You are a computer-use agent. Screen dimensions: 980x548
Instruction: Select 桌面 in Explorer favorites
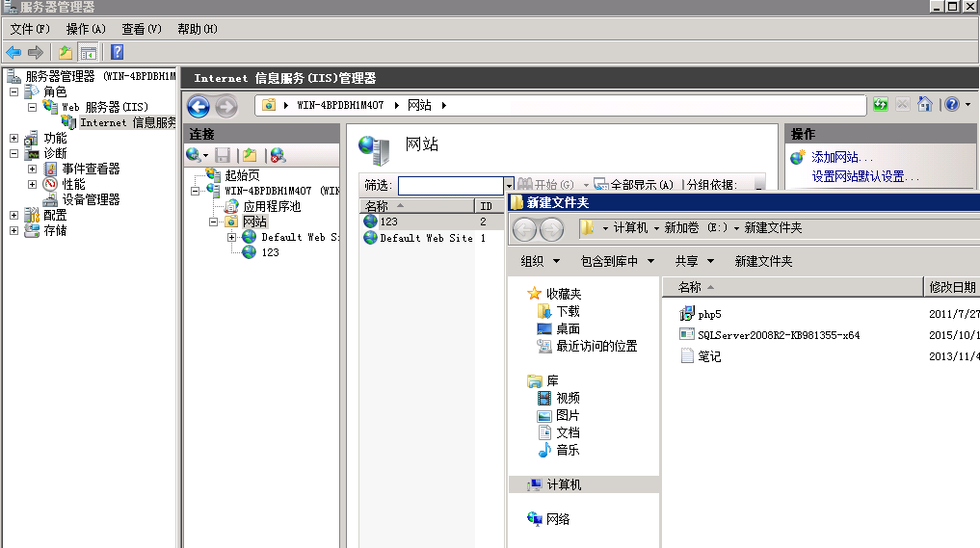568,328
